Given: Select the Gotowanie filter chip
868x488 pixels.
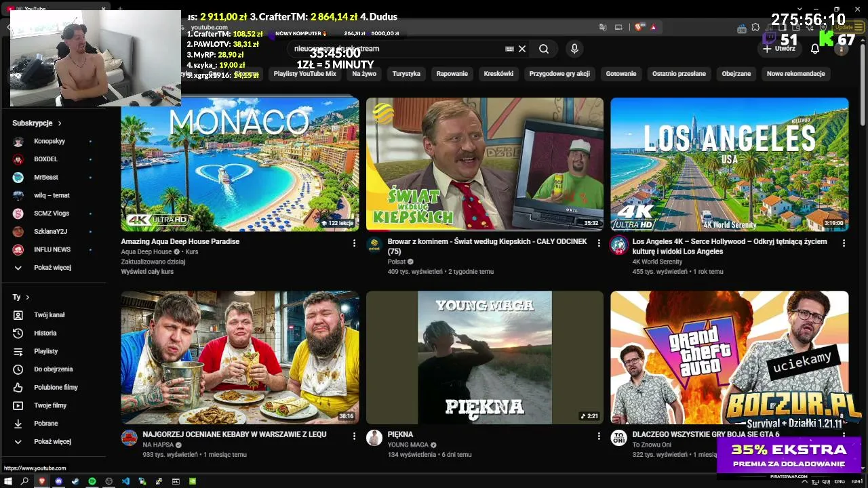Looking at the screenshot, I should click(621, 74).
